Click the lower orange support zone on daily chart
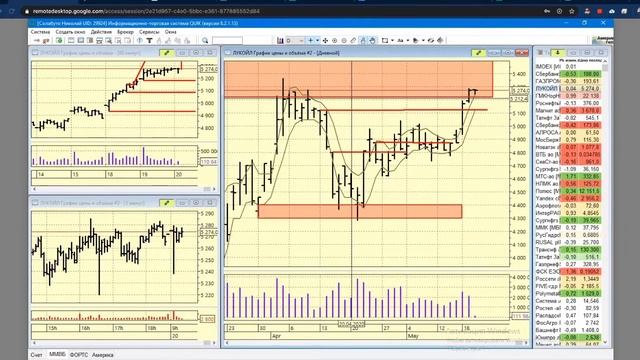640x360 pixels. 360,211
